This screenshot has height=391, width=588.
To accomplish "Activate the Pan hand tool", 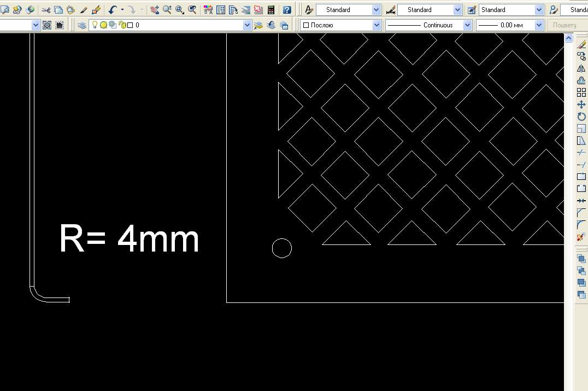I will 155,10.
